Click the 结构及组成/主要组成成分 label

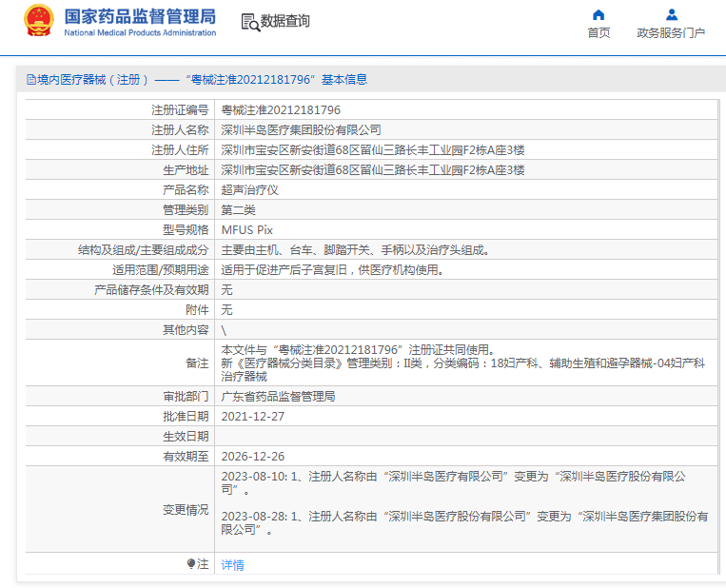[144, 250]
